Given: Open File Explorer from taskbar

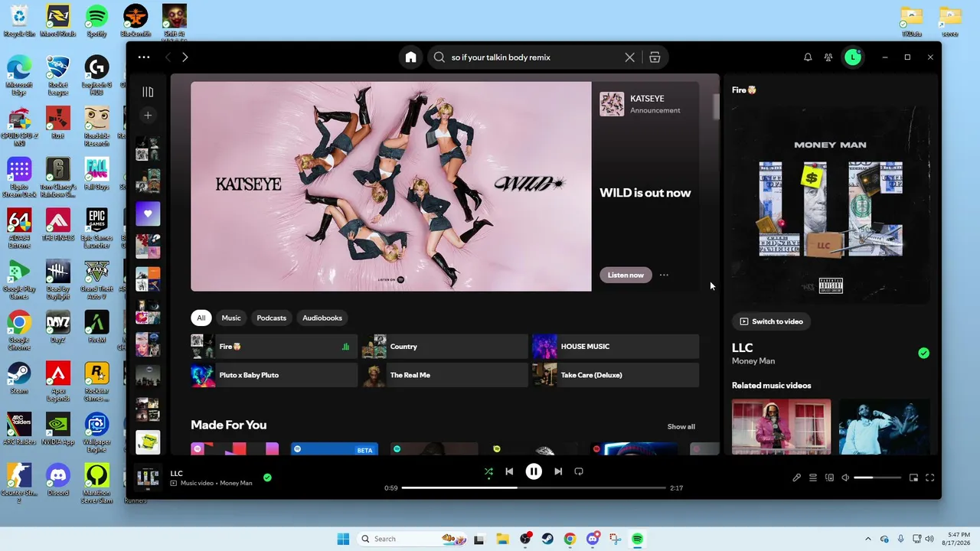Looking at the screenshot, I should pos(502,539).
